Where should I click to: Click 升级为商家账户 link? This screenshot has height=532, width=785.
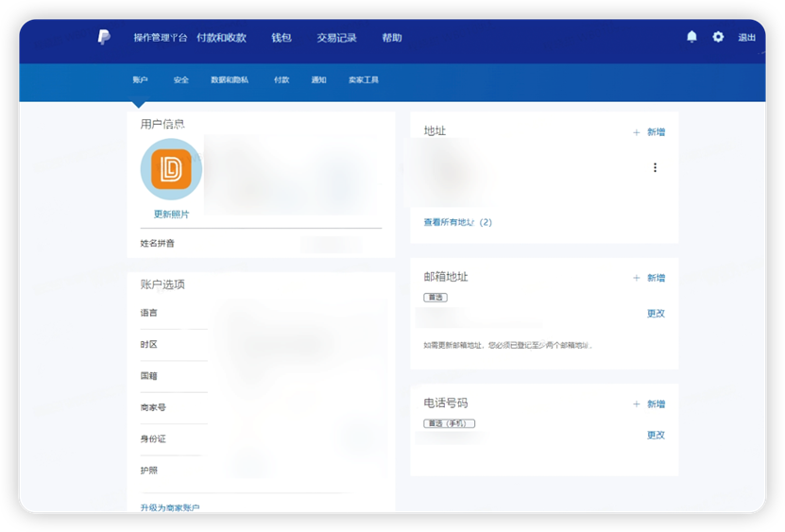(170, 507)
